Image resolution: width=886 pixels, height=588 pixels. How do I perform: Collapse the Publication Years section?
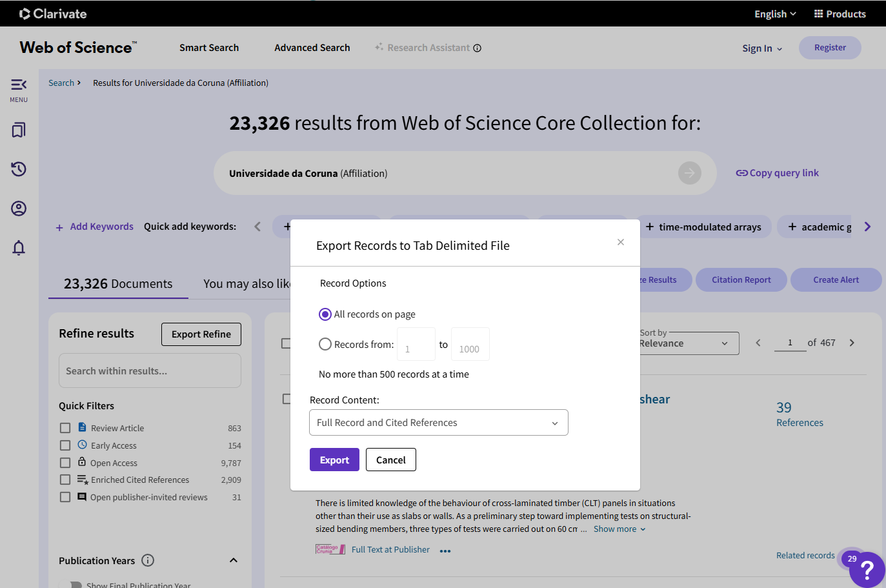click(x=234, y=560)
